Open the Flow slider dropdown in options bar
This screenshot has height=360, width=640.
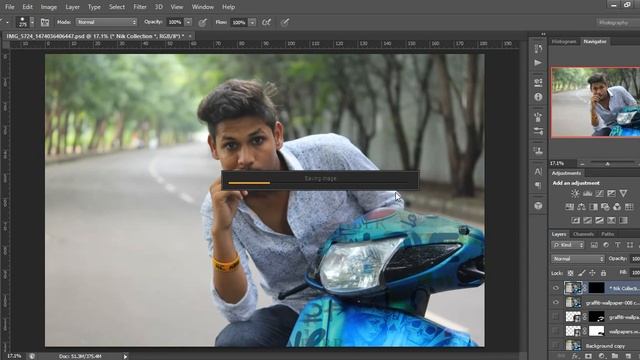(252, 22)
